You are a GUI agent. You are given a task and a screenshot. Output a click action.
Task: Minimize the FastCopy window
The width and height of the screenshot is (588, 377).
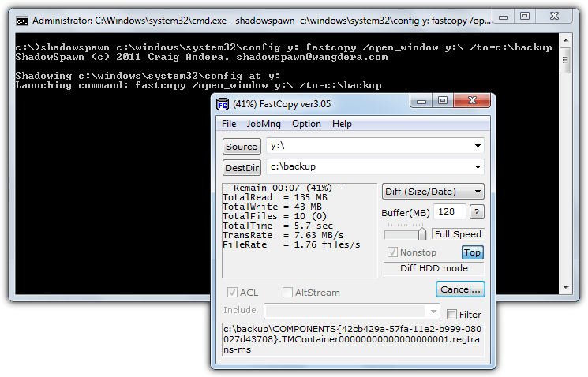coord(421,101)
